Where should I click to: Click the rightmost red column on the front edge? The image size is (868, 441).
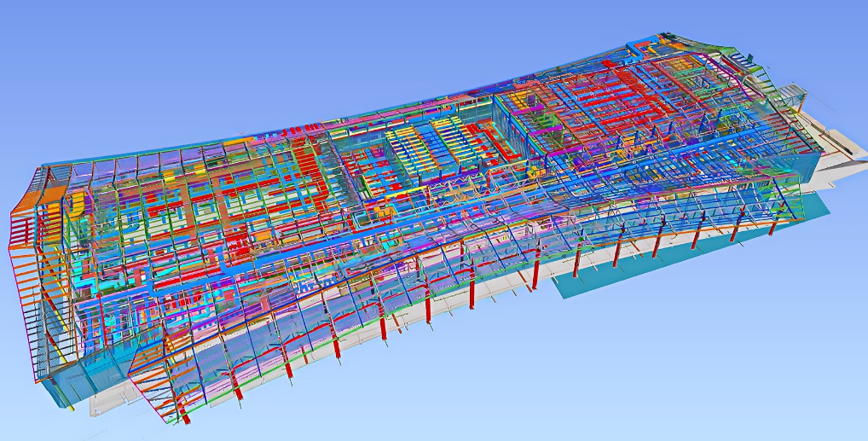click(773, 223)
